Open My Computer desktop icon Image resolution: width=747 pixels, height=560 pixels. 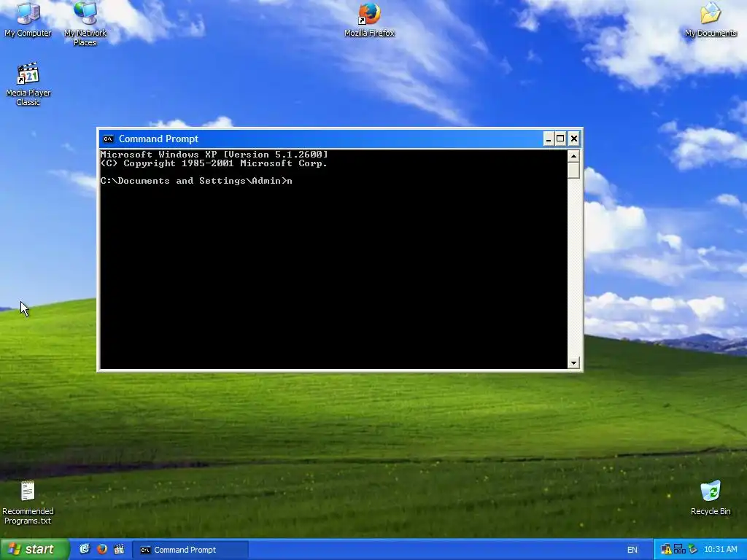[28, 19]
